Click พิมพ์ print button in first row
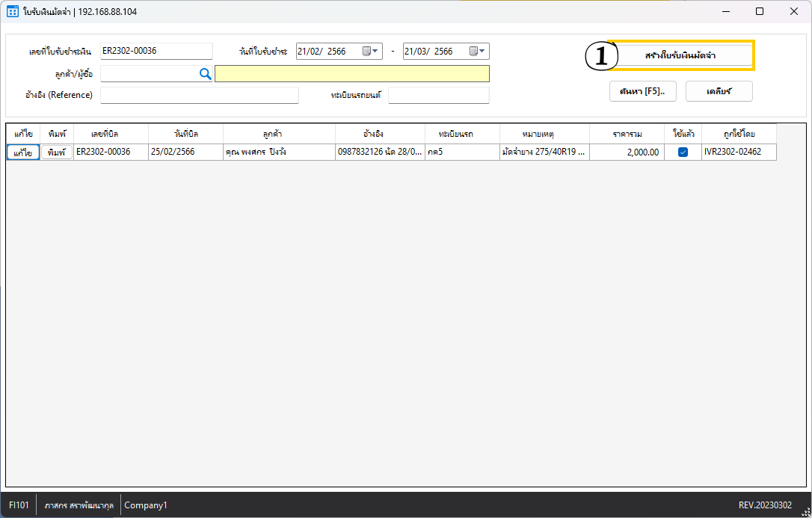 click(57, 152)
